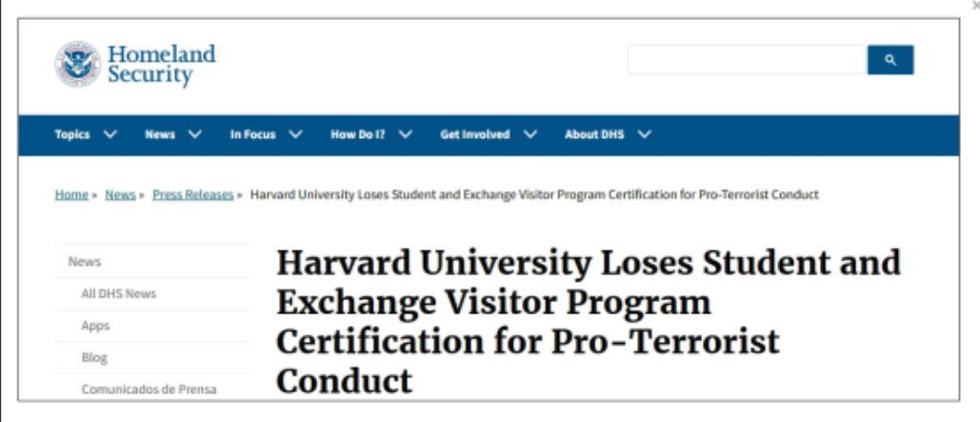
Task: Expand the Topics menu chevron
Action: coord(110,134)
